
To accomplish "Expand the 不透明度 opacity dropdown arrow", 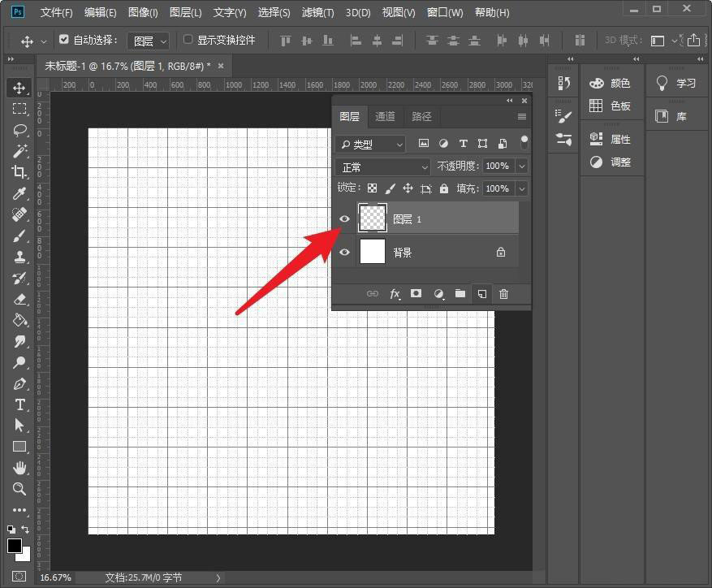I will 521,166.
